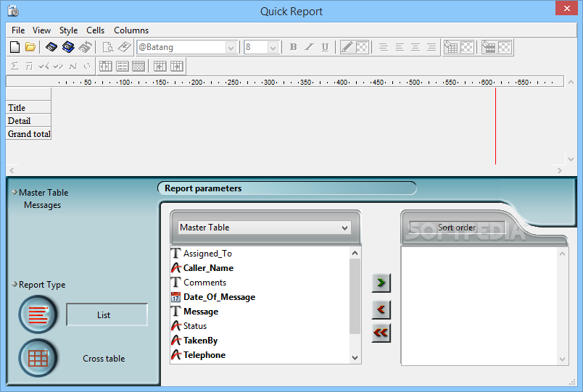This screenshot has width=583, height=392.
Task: Click the pencil text color tool
Action: 347,47
